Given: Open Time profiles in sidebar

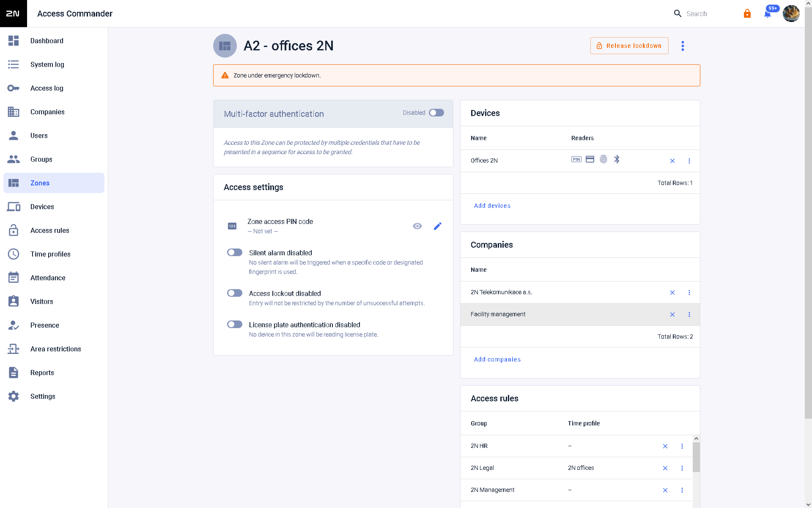Looking at the screenshot, I should 54,254.
